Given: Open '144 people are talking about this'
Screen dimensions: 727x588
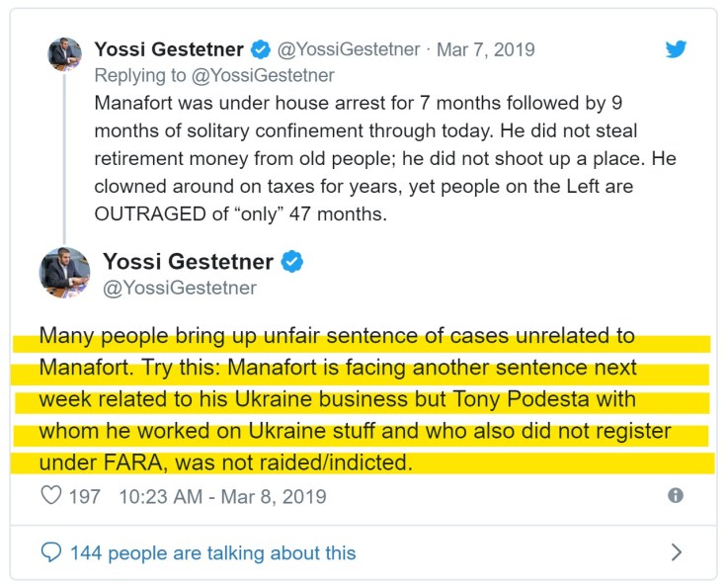Looking at the screenshot, I should (x=212, y=552).
